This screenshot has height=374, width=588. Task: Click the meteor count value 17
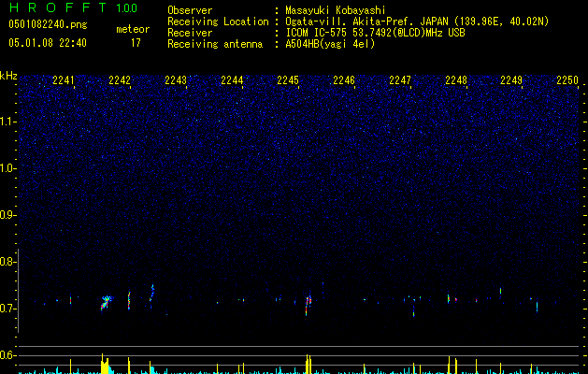coord(136,43)
